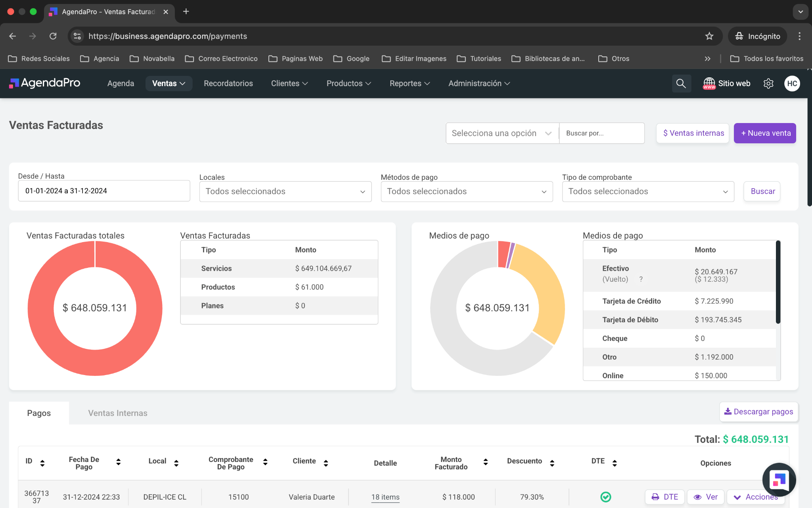Open the Métodos de pago dropdown
The image size is (812, 508).
click(x=466, y=192)
